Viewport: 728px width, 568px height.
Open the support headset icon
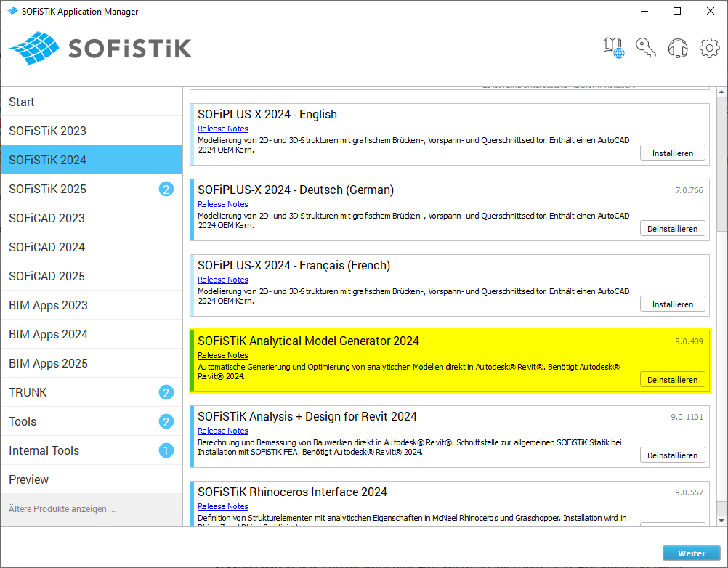[x=678, y=48]
